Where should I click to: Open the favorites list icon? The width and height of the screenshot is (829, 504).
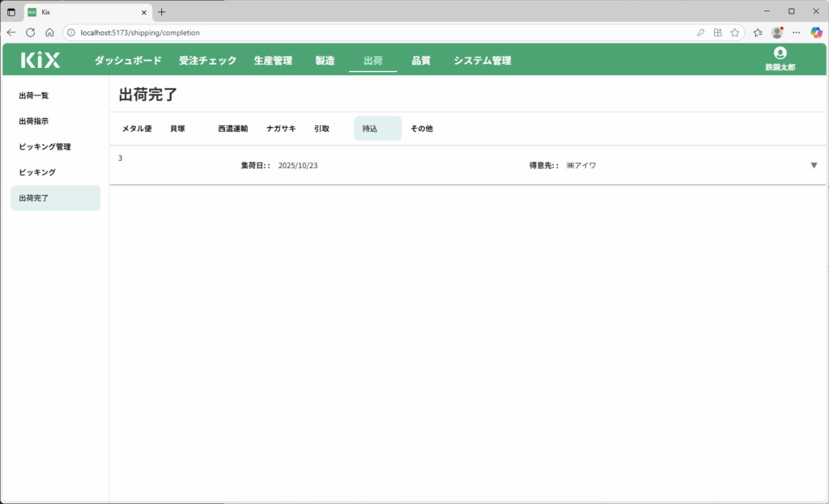pyautogui.click(x=757, y=32)
